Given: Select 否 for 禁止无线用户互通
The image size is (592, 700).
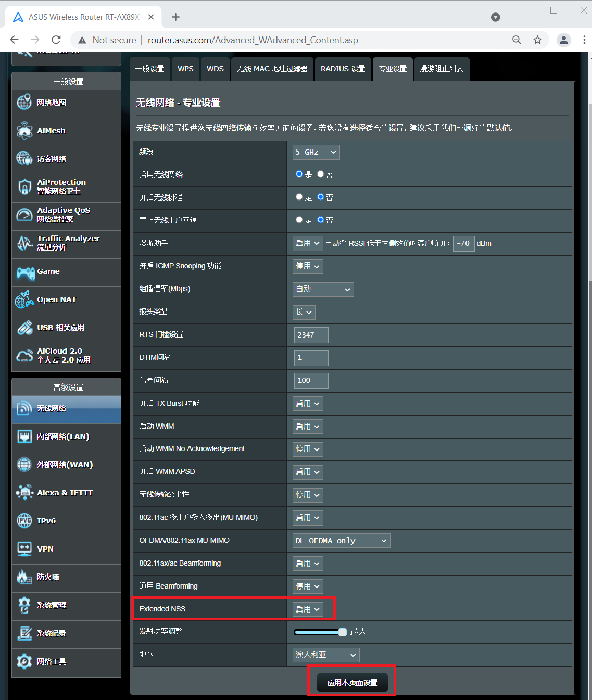Looking at the screenshot, I should [x=320, y=220].
